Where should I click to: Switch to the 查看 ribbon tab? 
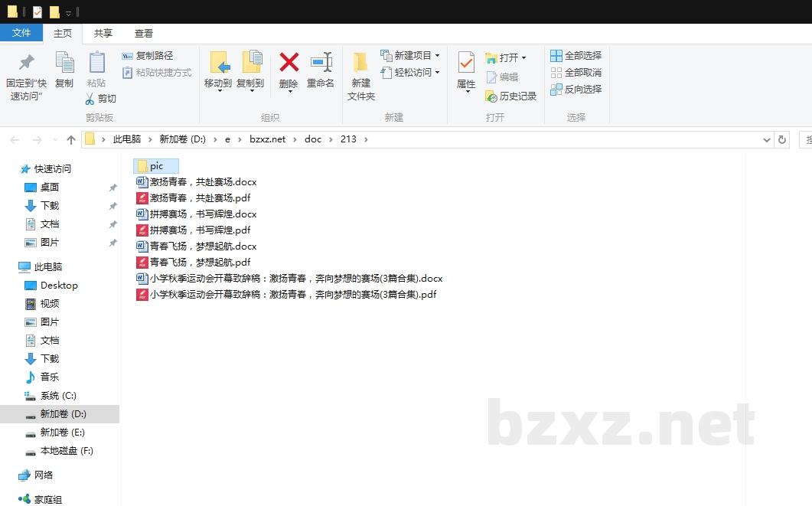click(143, 33)
